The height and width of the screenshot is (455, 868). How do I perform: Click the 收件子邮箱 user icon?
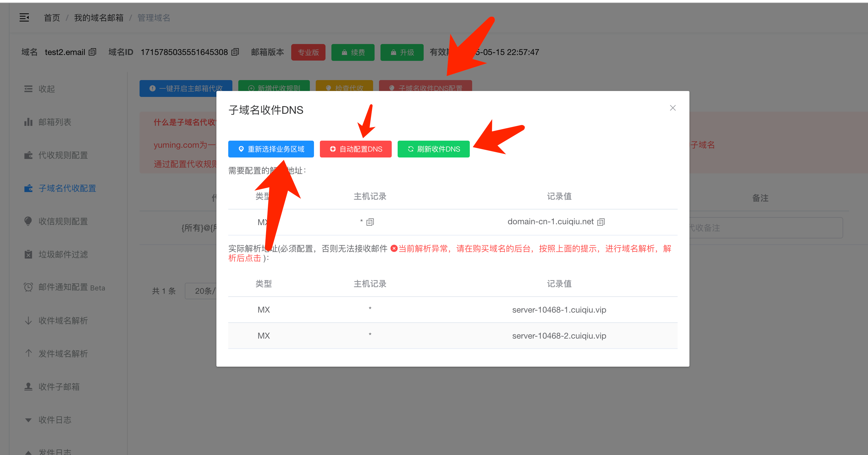28,386
